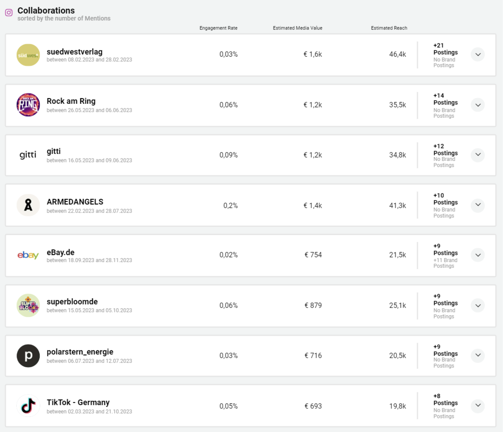Screen dimensions: 504x432
Task: Click the Instagram icon beside Collaborations
Action: [x=9, y=12]
